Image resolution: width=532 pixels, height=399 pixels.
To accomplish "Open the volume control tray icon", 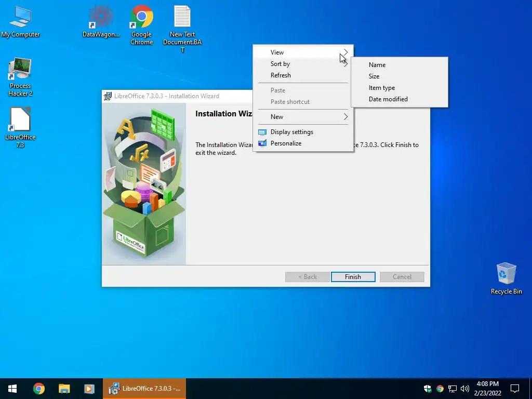I will pyautogui.click(x=465, y=389).
